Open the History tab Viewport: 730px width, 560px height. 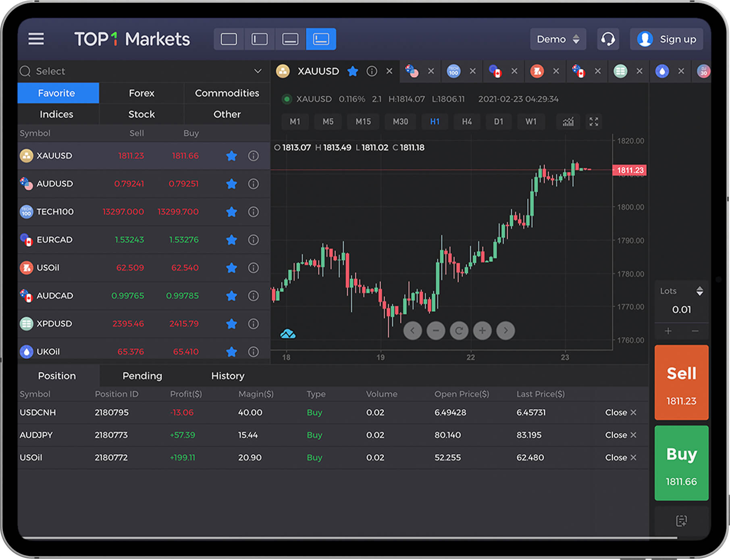click(228, 376)
